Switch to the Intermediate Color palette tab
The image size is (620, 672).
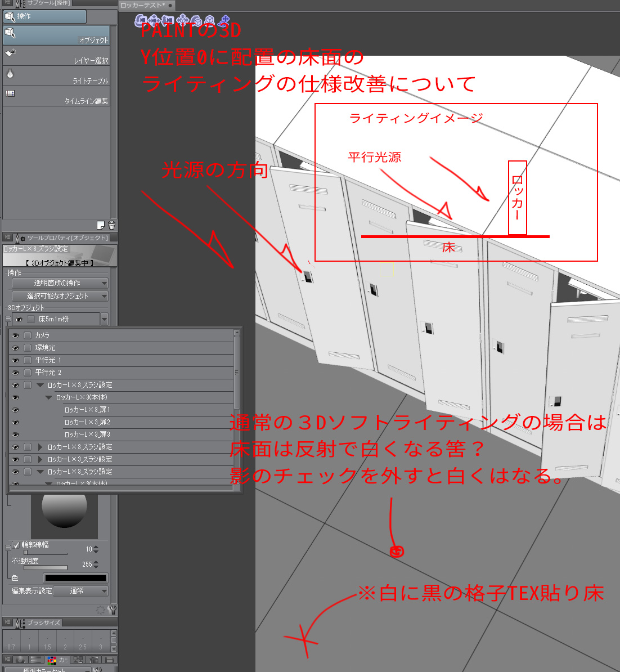78,660
